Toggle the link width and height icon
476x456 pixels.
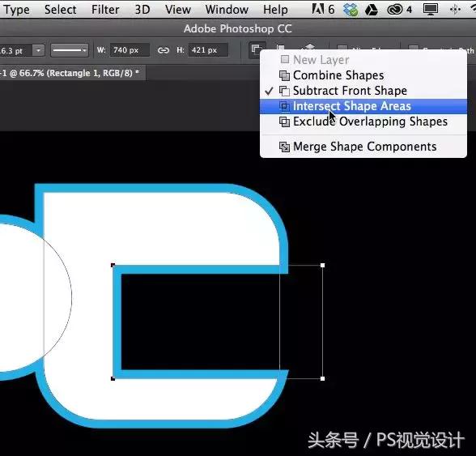pos(163,50)
